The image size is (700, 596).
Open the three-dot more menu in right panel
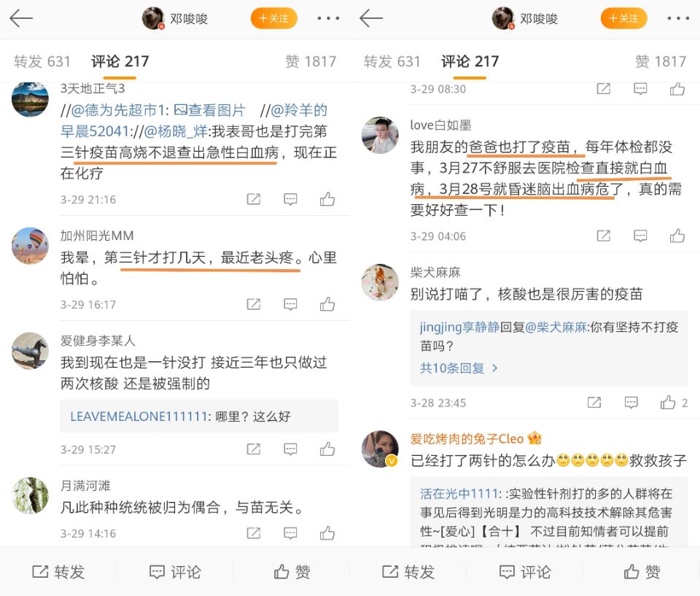point(678,18)
